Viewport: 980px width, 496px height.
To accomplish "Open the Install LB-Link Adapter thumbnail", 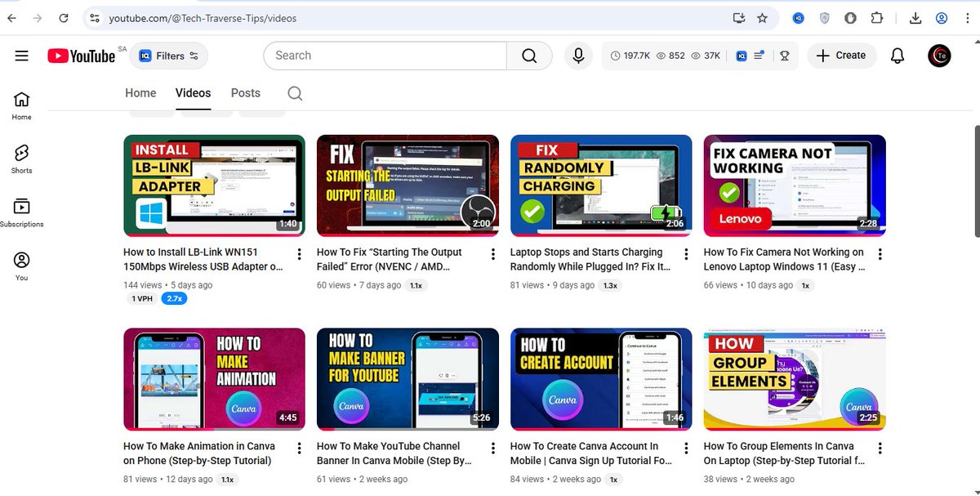I will tap(214, 185).
